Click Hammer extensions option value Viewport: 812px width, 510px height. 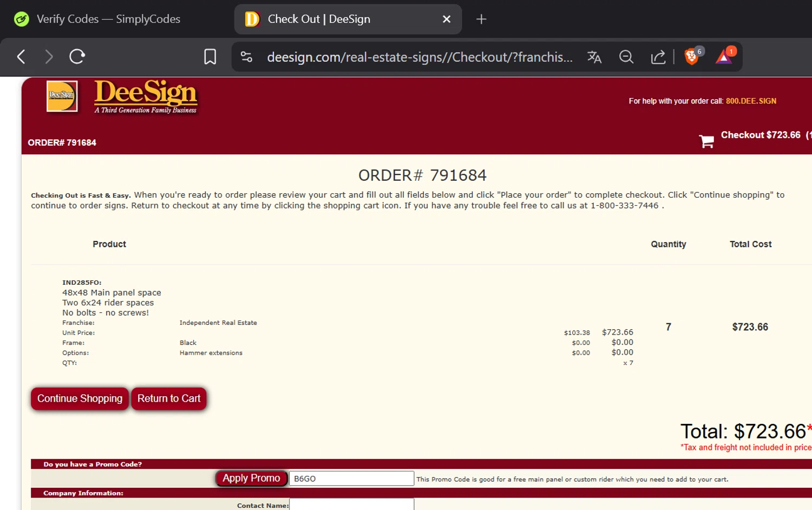(x=211, y=353)
